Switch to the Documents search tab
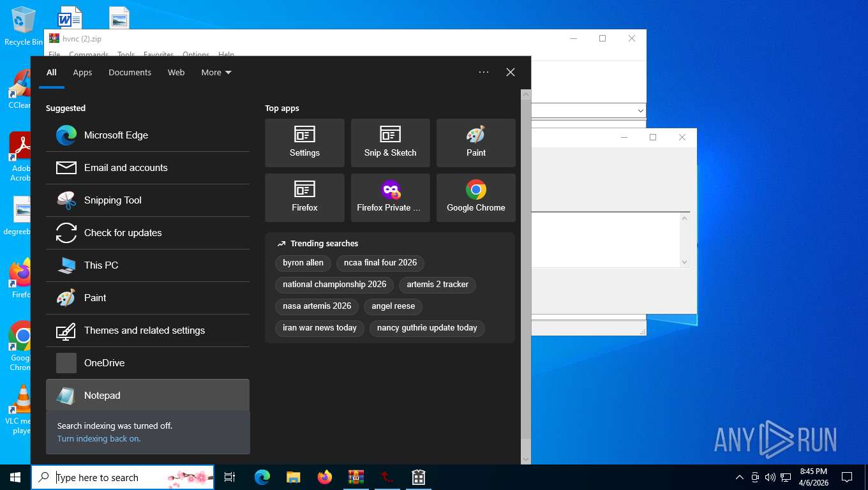 tap(130, 73)
